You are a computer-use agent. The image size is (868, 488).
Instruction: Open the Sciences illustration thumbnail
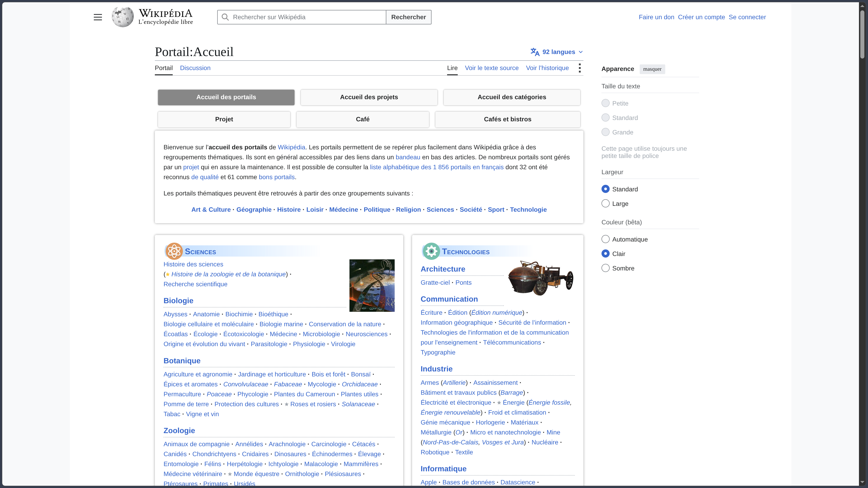372,286
